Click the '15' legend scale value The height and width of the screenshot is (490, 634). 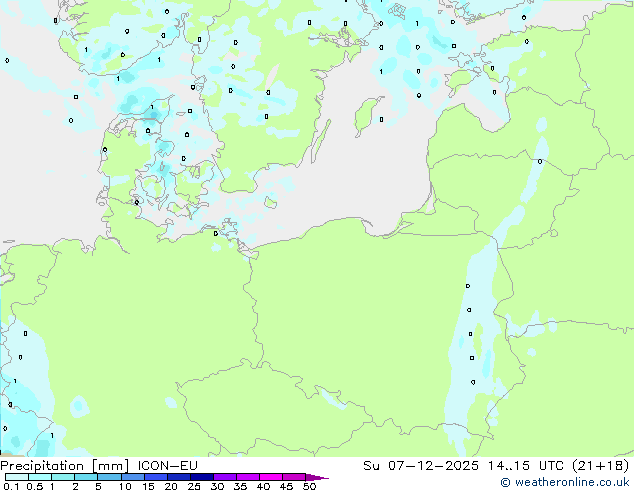pyautogui.click(x=148, y=486)
